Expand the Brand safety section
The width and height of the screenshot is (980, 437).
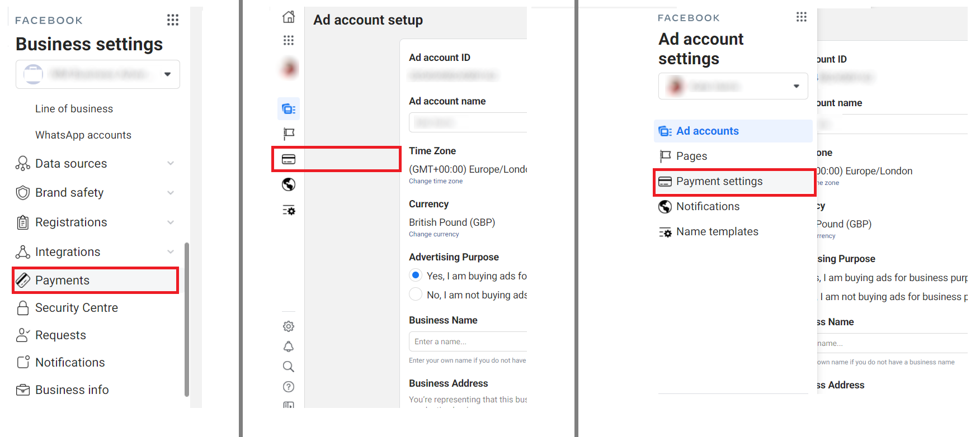coord(171,193)
